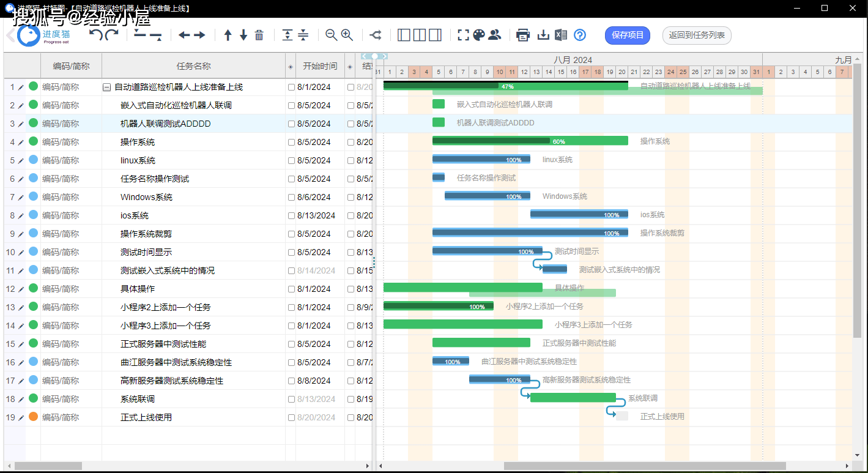Show the critical path icon
This screenshot has height=473, width=868.
coord(376,35)
